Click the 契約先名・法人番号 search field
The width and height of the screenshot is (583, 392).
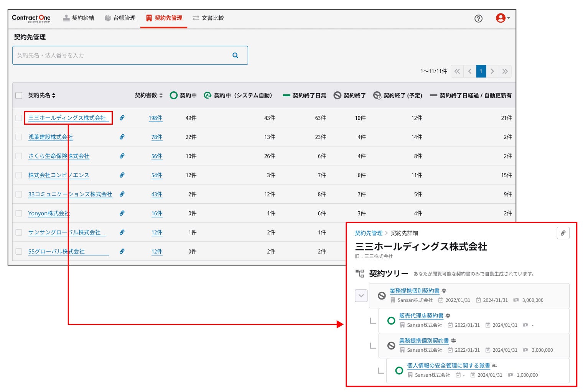(130, 55)
